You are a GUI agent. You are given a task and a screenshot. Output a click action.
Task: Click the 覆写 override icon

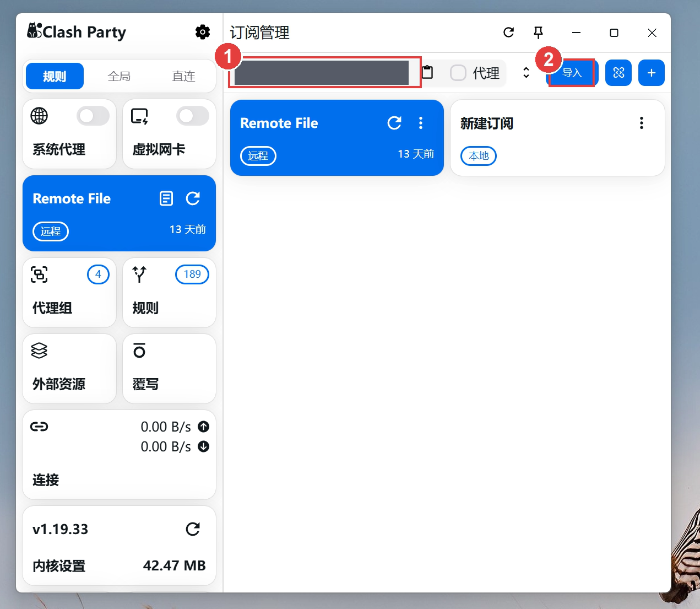[139, 351]
